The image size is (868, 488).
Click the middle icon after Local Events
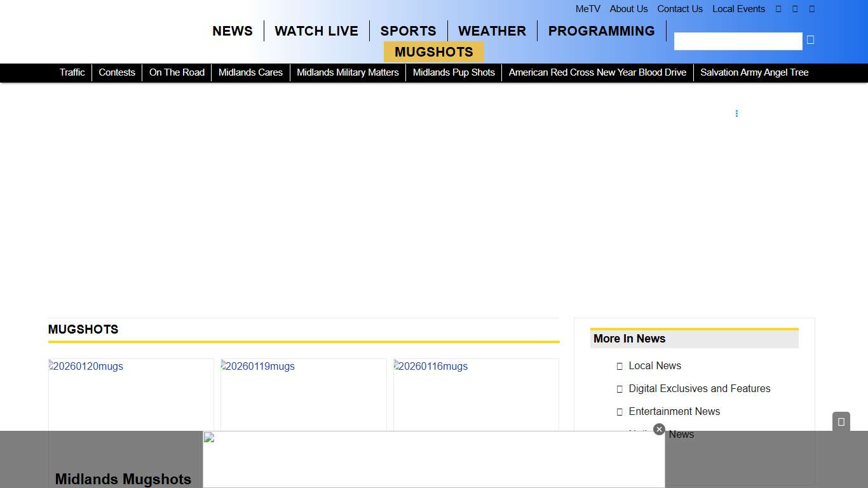click(795, 9)
